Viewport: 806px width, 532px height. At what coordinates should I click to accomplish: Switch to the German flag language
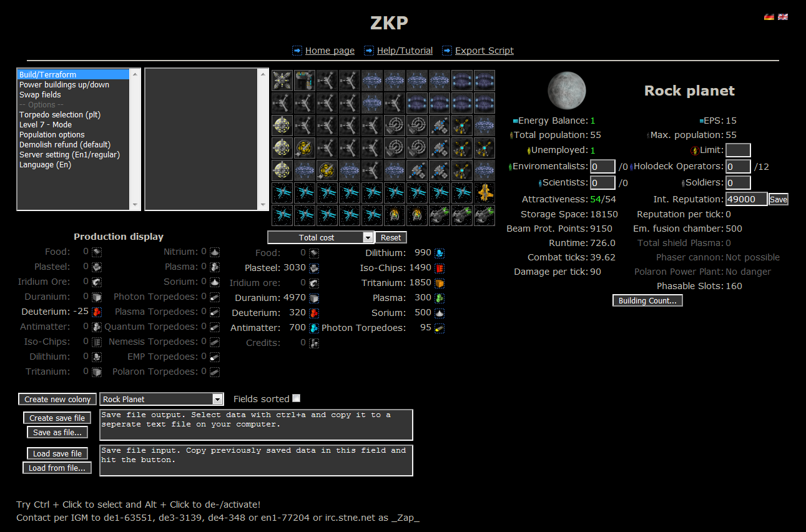click(x=769, y=17)
